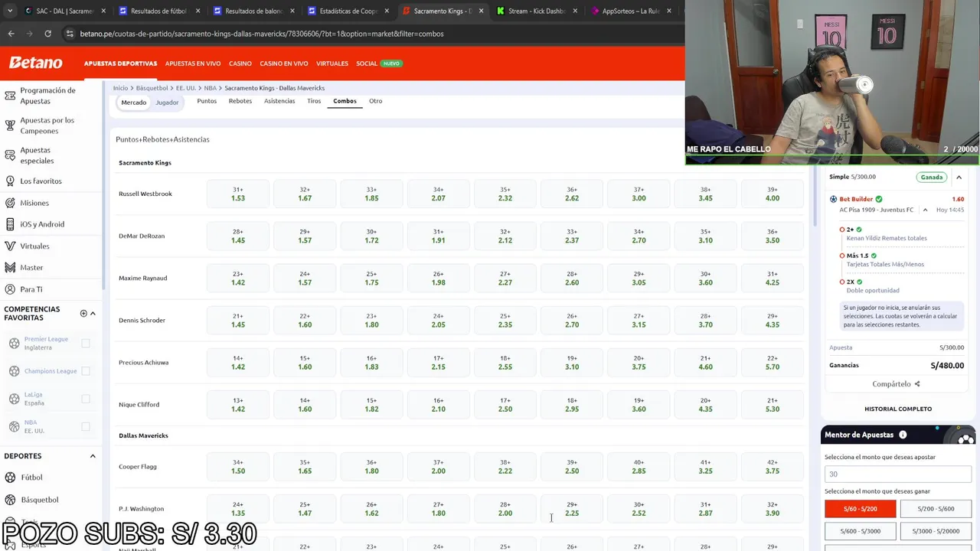Click the Fútbol ball icon under Deportes
980x551 pixels.
click(x=11, y=478)
